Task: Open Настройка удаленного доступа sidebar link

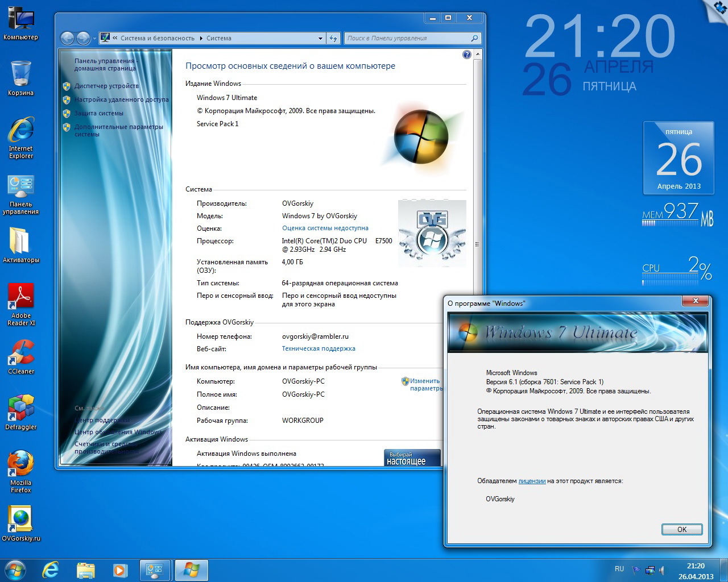Action: [x=121, y=99]
